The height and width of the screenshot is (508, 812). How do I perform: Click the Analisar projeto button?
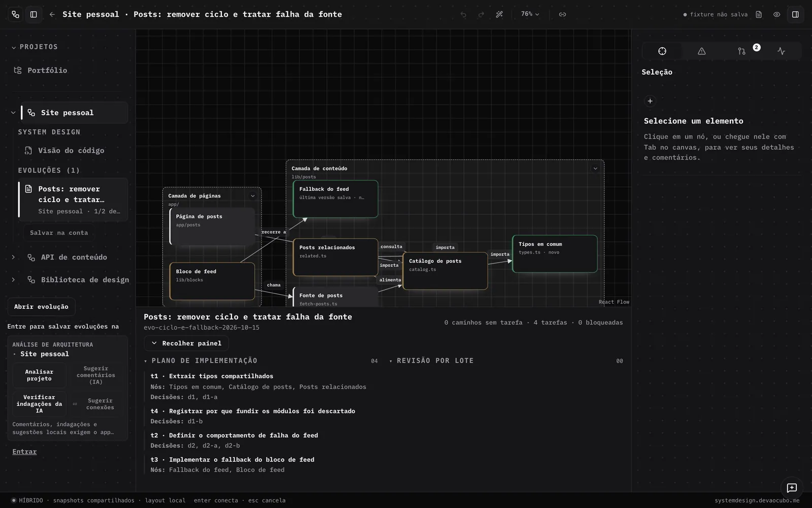tap(39, 375)
